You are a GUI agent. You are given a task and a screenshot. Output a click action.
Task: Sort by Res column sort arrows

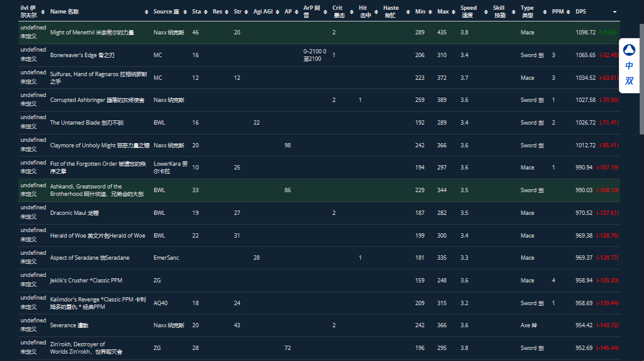tap(227, 12)
